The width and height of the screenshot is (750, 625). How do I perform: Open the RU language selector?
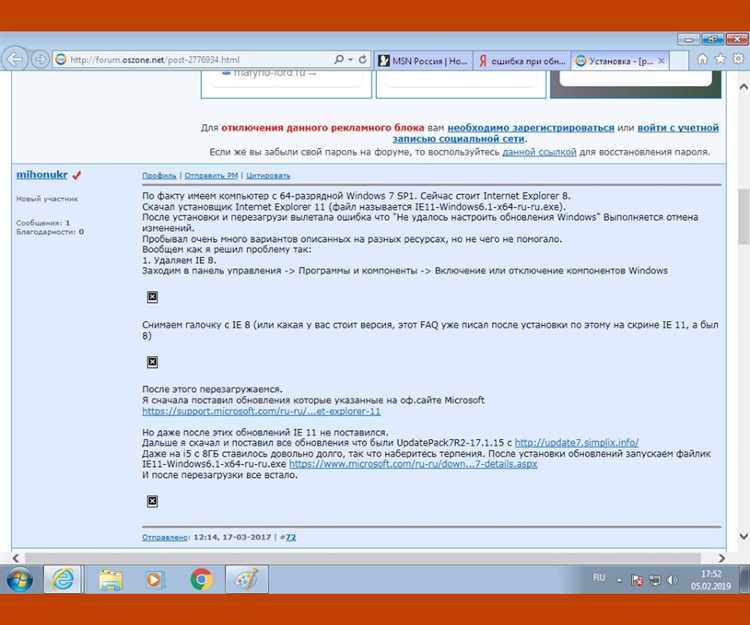[x=599, y=578]
